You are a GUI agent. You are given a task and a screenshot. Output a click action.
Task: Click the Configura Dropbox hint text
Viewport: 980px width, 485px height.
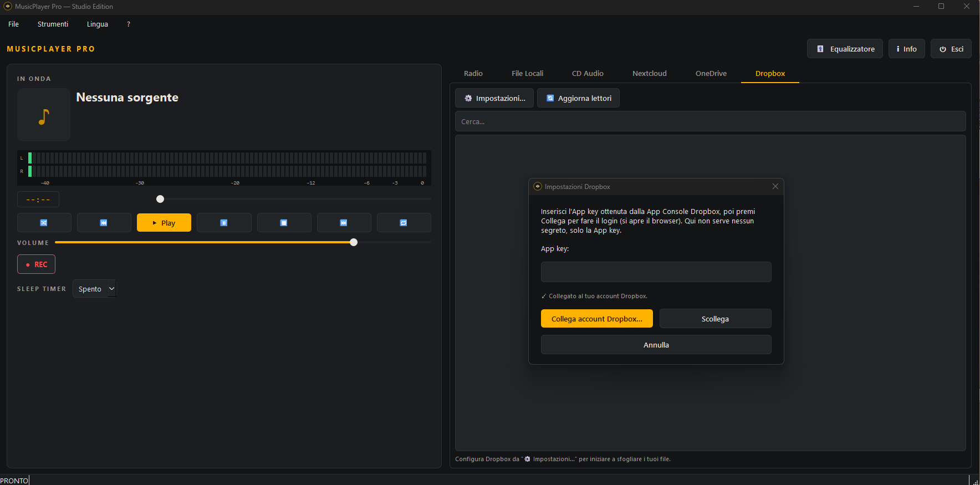563,459
